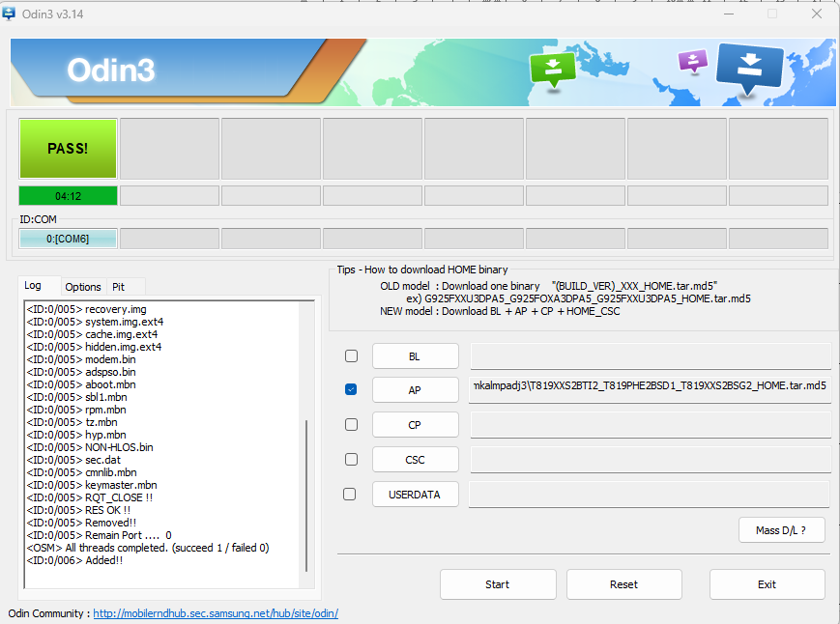Enable the CP checkbox

(350, 424)
